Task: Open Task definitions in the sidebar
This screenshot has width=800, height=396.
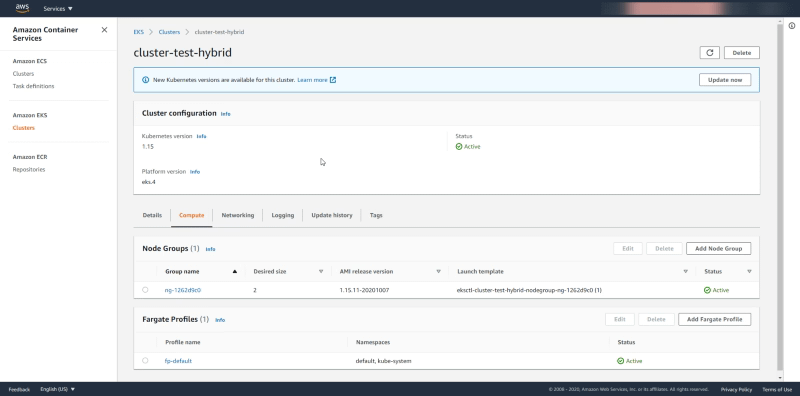Action: pyautogui.click(x=33, y=86)
